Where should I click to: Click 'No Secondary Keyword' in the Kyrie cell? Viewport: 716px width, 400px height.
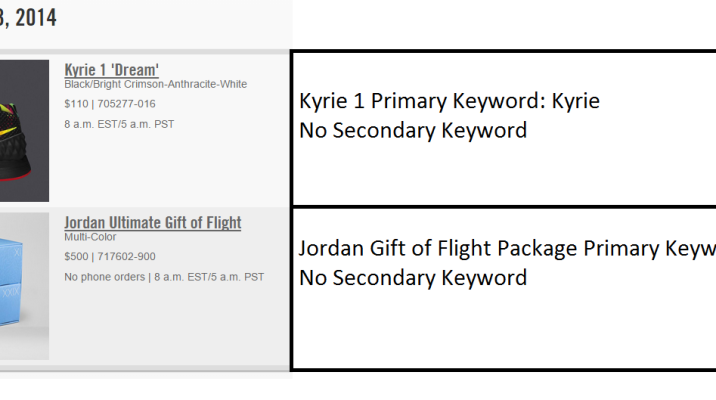412,130
